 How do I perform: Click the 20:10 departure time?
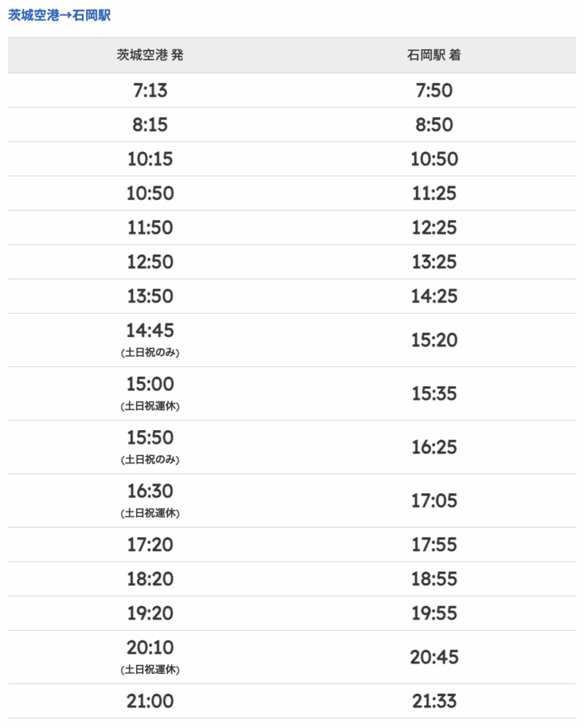click(150, 648)
